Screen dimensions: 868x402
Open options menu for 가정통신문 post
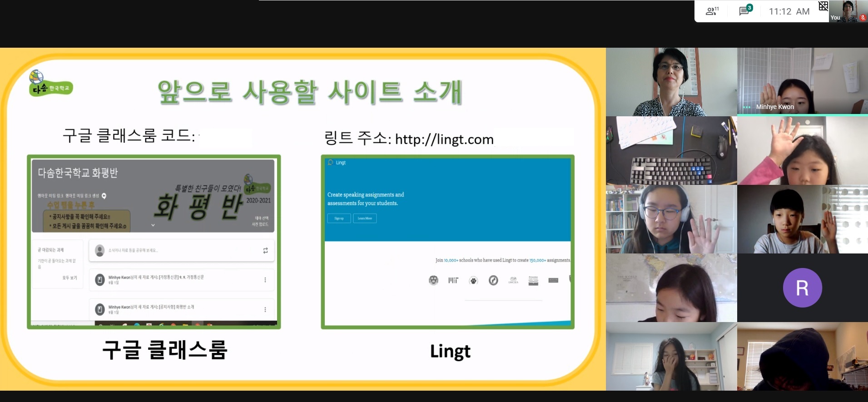point(265,280)
